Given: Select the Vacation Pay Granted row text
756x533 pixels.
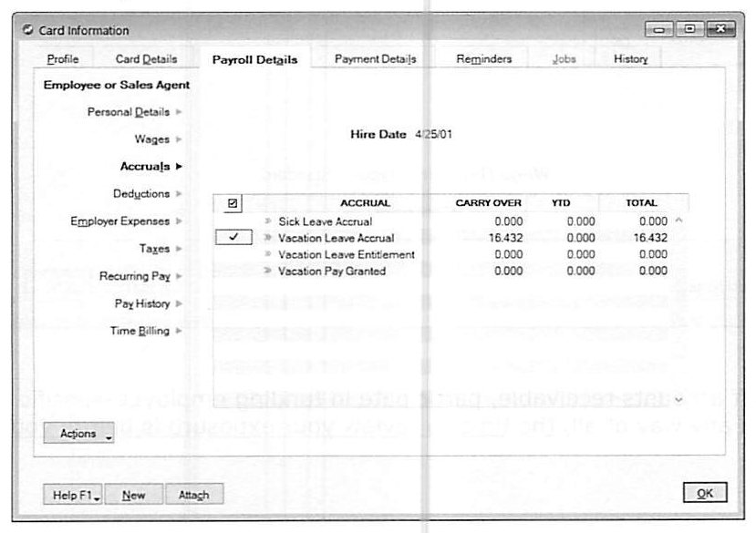Looking at the screenshot, I should 332,272.
